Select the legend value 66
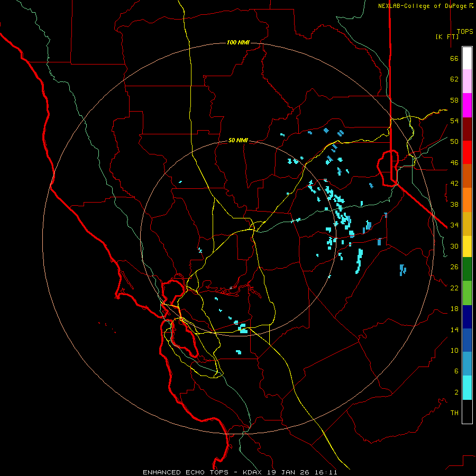This screenshot has height=476, width=476. [454, 58]
